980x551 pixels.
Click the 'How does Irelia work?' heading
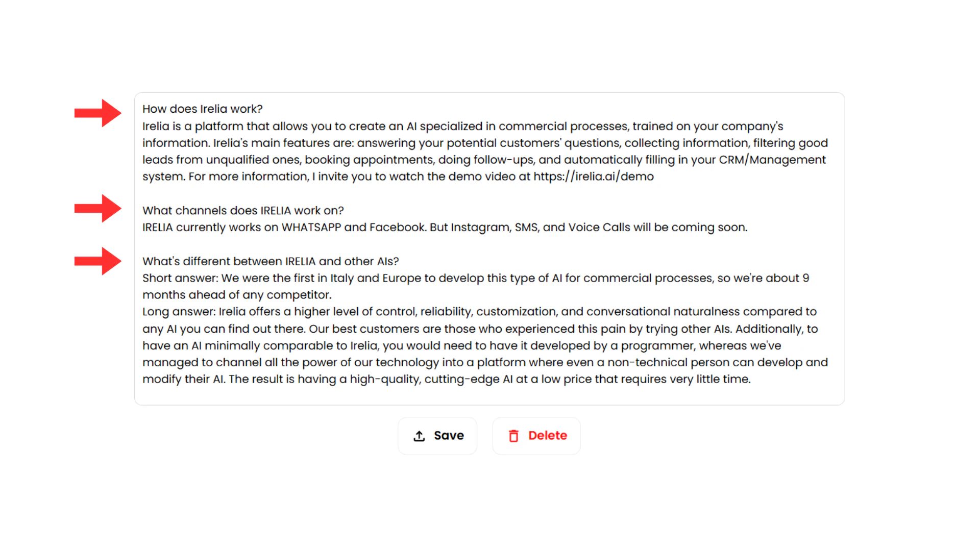click(202, 109)
